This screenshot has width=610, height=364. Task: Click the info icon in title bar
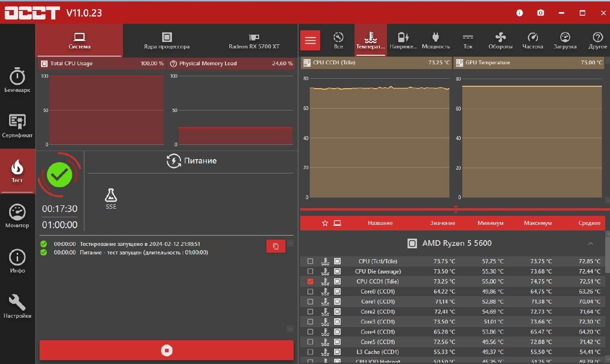(x=519, y=13)
